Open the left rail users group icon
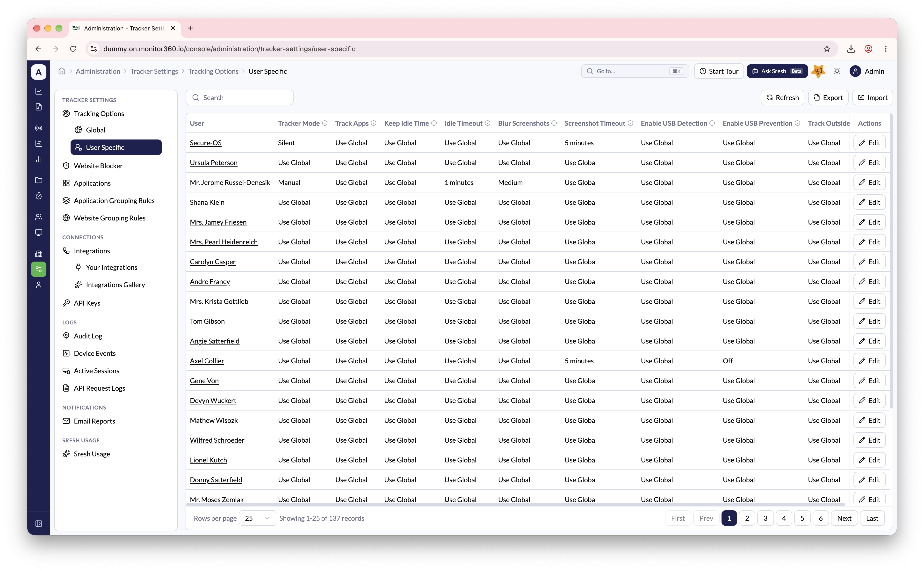Screen dimensions: 924x571 pyautogui.click(x=38, y=217)
